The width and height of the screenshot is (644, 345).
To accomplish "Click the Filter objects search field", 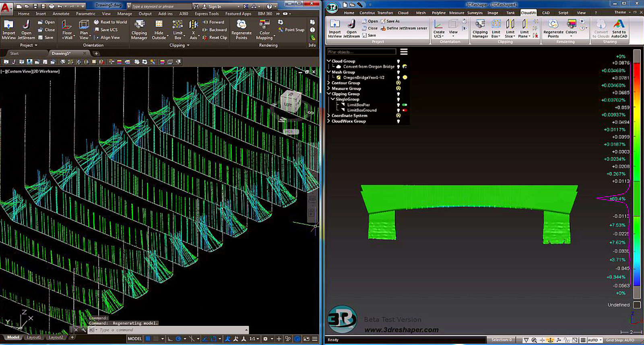I will coord(361,52).
